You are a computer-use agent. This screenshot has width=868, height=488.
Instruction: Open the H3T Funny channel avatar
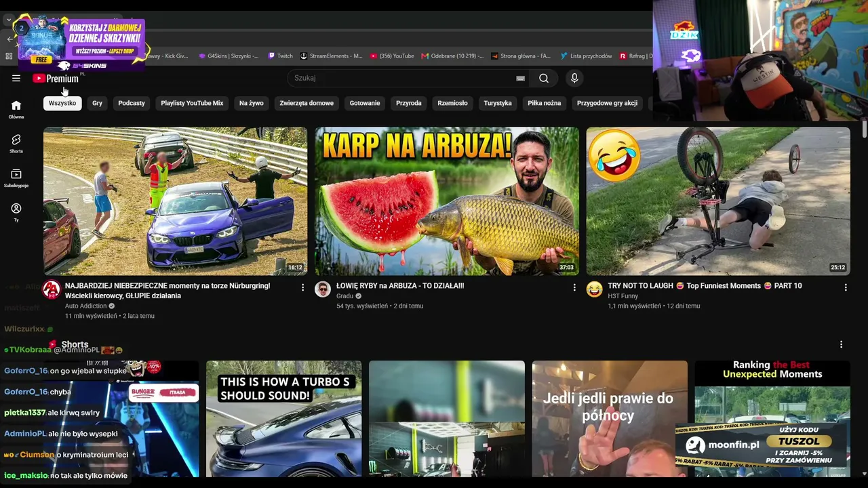(594, 289)
